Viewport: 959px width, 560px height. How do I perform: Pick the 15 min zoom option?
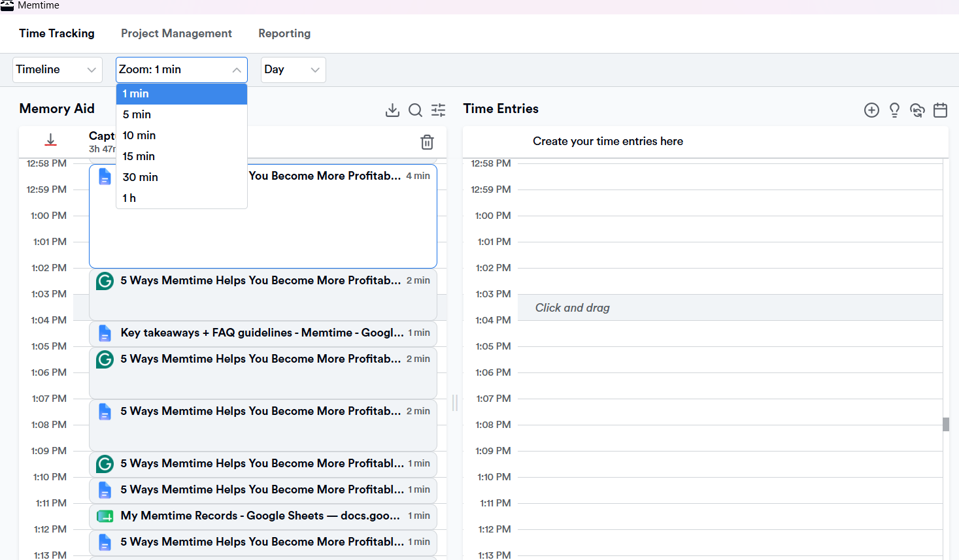point(182,156)
